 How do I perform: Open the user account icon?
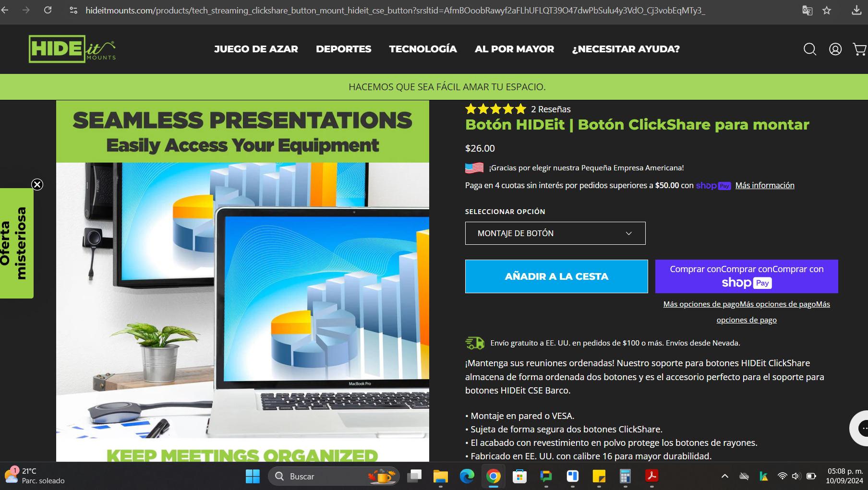tap(835, 49)
